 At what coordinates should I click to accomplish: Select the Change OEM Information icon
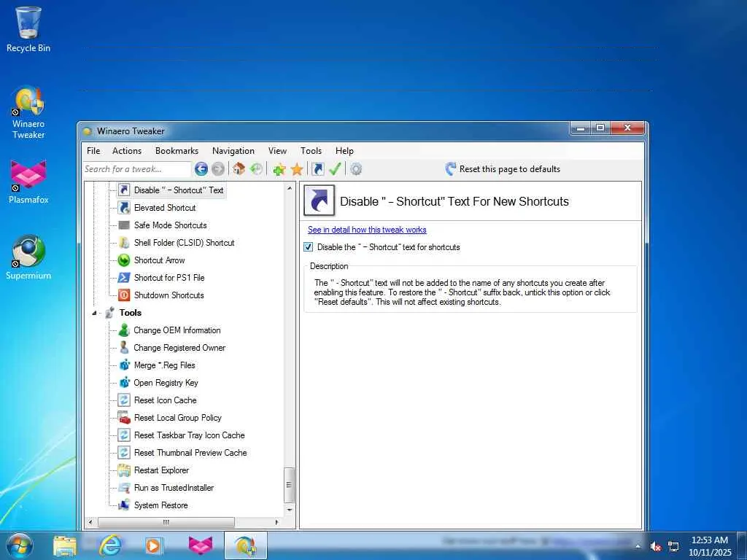pyautogui.click(x=124, y=330)
